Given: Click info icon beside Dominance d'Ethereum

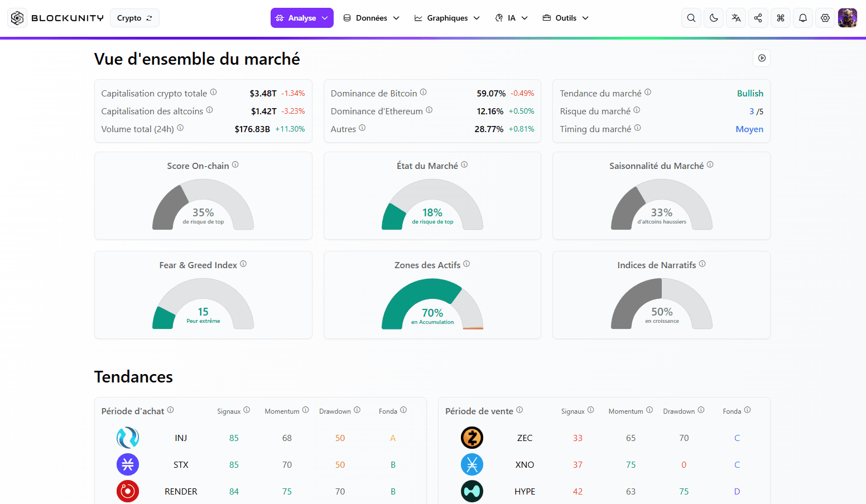Looking at the screenshot, I should pyautogui.click(x=429, y=110).
